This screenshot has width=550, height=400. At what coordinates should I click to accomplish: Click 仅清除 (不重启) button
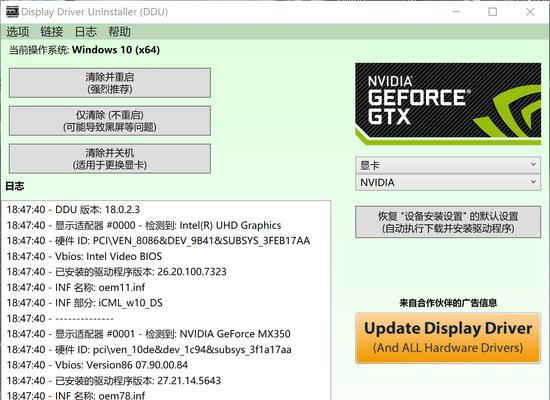(x=110, y=121)
